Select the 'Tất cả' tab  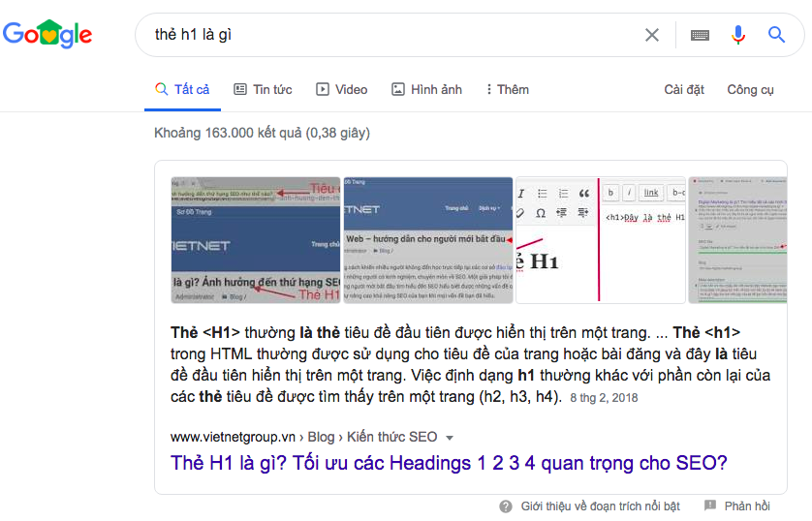tap(182, 89)
